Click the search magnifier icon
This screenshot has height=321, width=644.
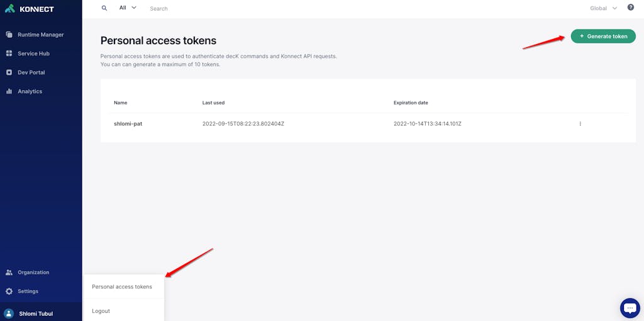click(x=104, y=8)
